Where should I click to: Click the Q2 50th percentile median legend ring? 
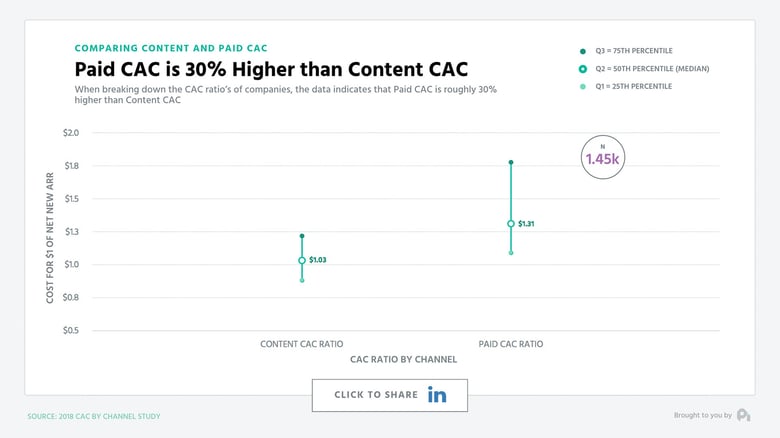(x=583, y=69)
